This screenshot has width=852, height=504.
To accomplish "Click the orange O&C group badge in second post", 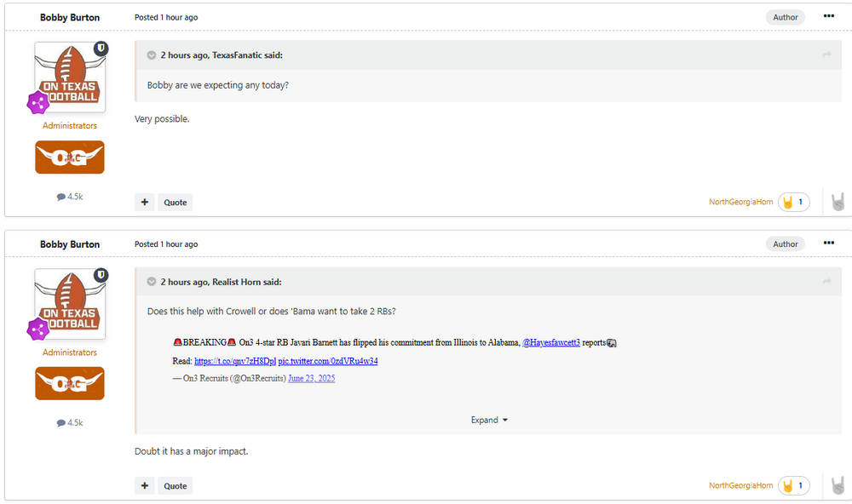I will [x=70, y=383].
